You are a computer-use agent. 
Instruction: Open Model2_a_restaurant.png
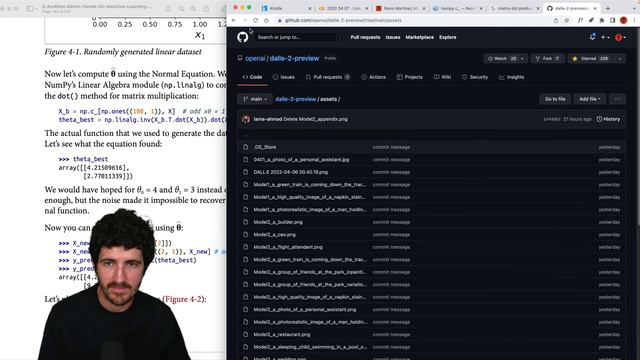(x=282, y=335)
